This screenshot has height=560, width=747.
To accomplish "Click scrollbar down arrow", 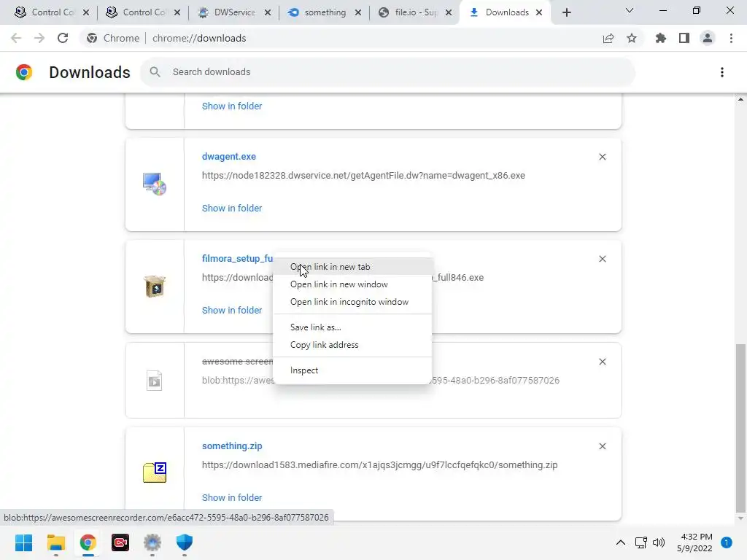I will tap(740, 518).
